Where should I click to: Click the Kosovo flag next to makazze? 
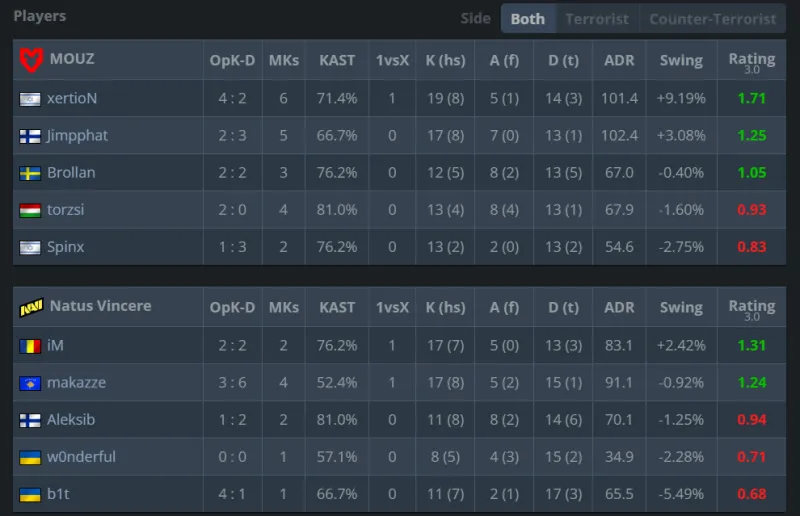pos(30,383)
